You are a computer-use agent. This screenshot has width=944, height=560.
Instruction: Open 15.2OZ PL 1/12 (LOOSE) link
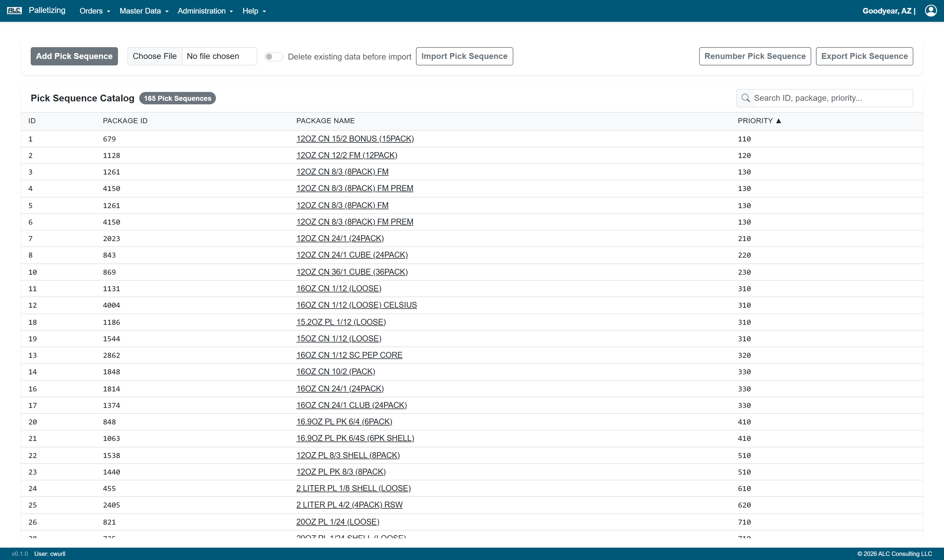click(x=341, y=322)
